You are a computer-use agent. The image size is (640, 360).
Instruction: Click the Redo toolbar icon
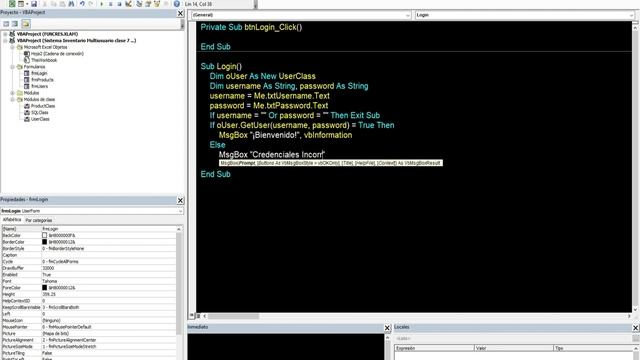[x=91, y=4]
